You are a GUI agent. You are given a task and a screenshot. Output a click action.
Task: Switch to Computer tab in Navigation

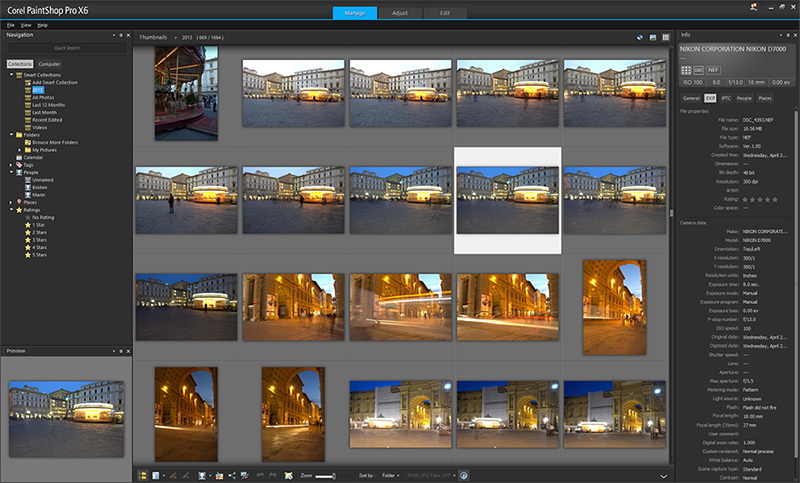(x=49, y=63)
